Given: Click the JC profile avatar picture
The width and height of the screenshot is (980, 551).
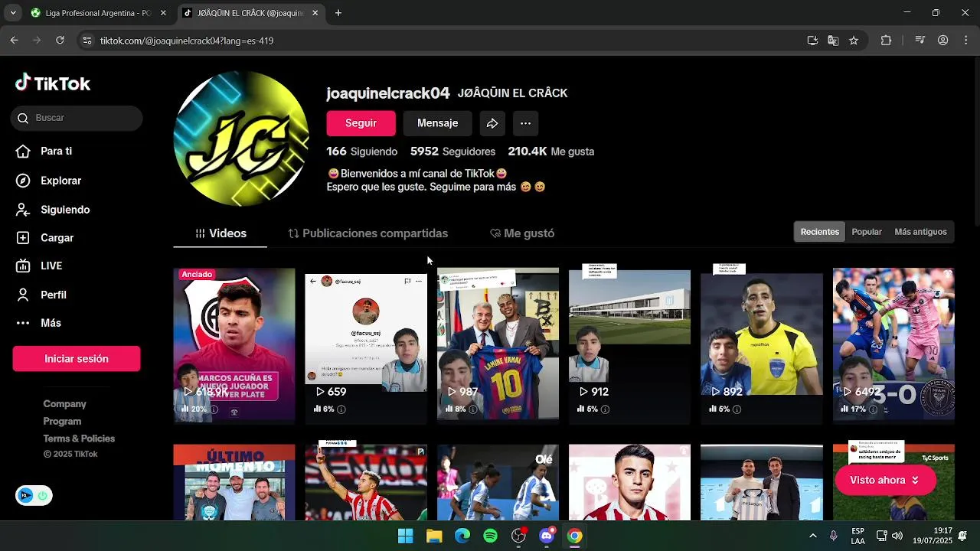Looking at the screenshot, I should coord(241,139).
